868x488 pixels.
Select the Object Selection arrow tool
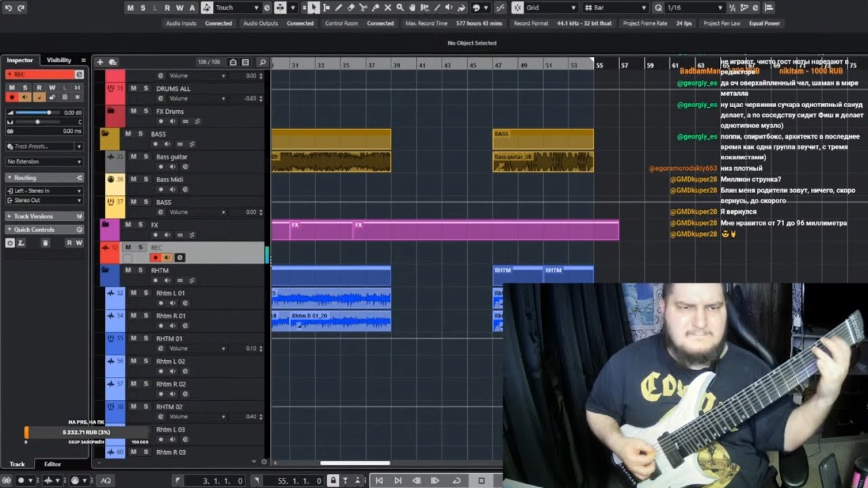point(313,7)
